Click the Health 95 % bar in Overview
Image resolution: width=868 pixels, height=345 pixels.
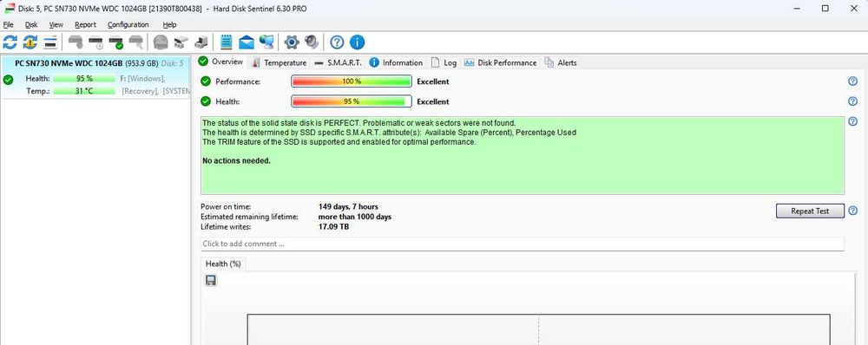click(352, 101)
